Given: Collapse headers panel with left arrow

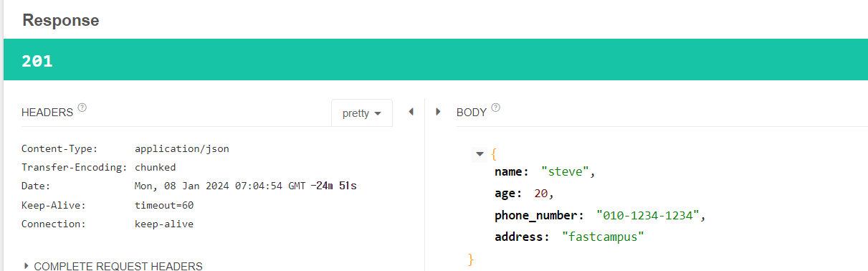Looking at the screenshot, I should (411, 112).
